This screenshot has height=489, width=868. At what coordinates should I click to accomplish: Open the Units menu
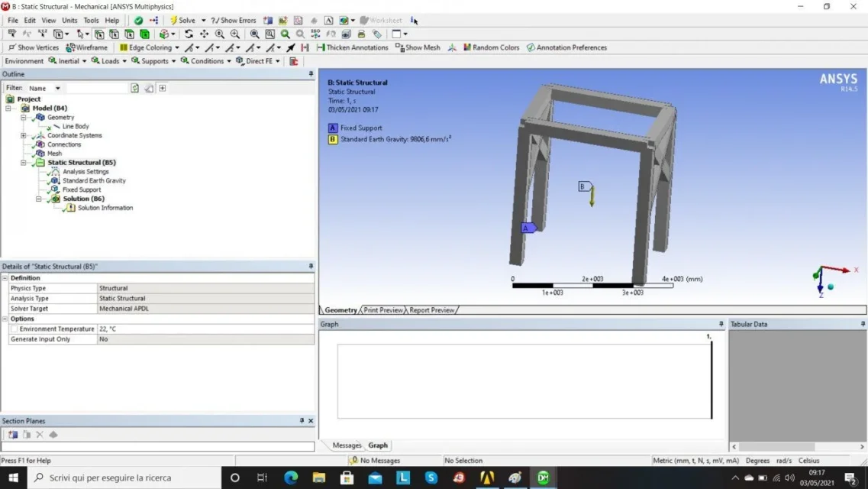pyautogui.click(x=69, y=21)
